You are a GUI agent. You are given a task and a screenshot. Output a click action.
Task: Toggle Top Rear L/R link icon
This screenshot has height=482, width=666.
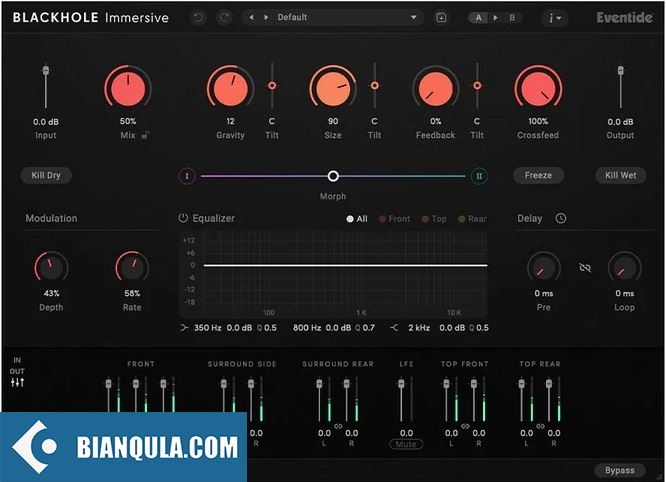click(x=540, y=426)
